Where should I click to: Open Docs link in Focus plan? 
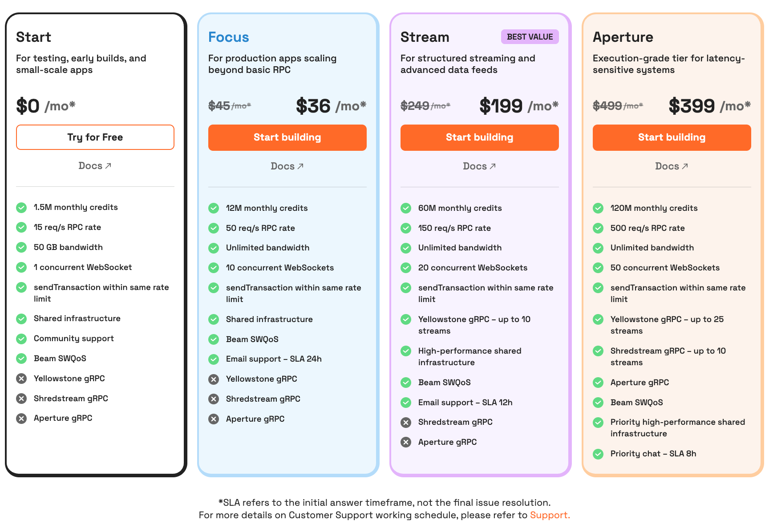click(x=287, y=166)
